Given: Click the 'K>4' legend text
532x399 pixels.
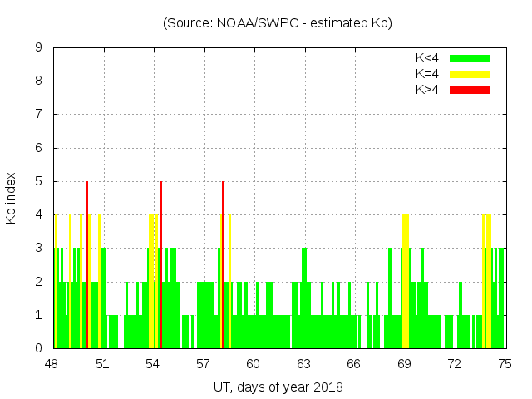Looking at the screenshot, I should [x=427, y=90].
